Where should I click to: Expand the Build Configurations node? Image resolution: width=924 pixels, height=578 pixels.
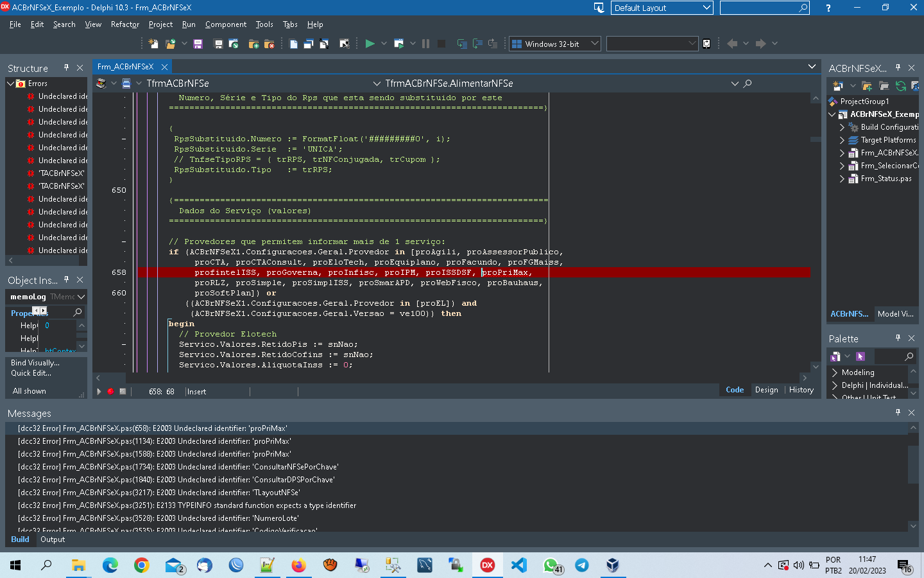tap(842, 127)
